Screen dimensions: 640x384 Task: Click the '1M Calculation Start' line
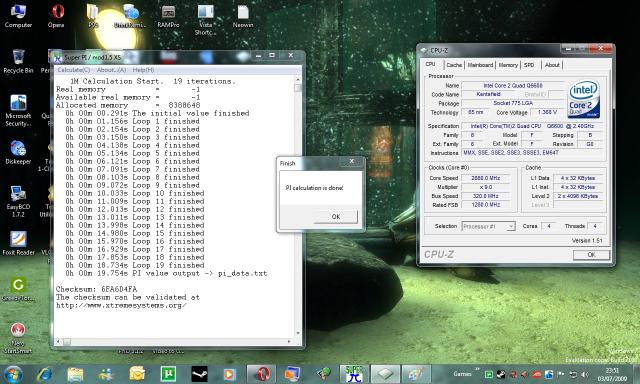point(153,81)
